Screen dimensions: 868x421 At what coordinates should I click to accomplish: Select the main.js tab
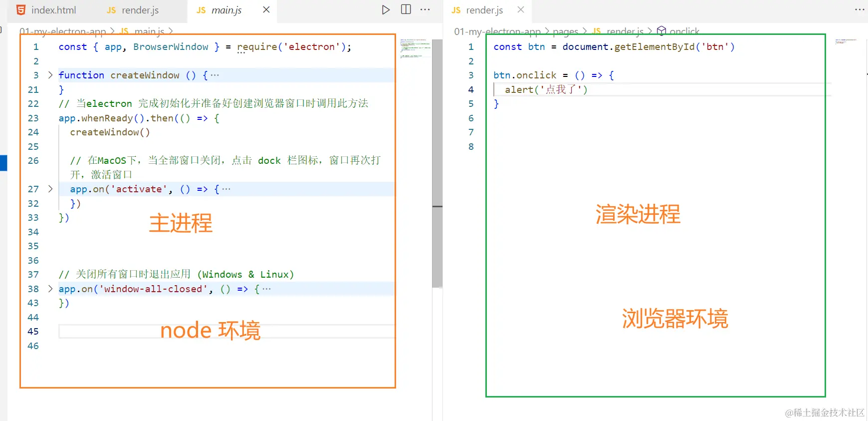point(225,10)
